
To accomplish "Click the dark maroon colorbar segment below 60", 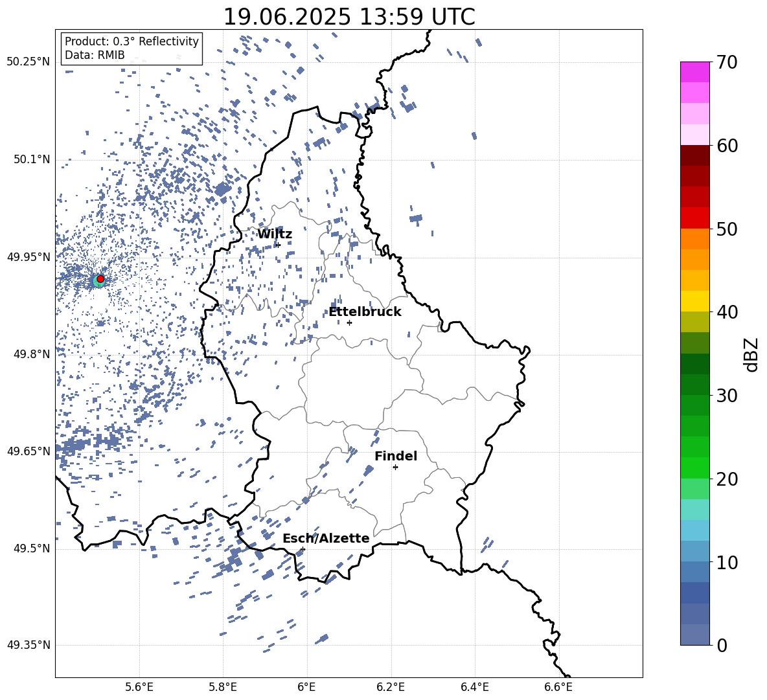I will (694, 155).
